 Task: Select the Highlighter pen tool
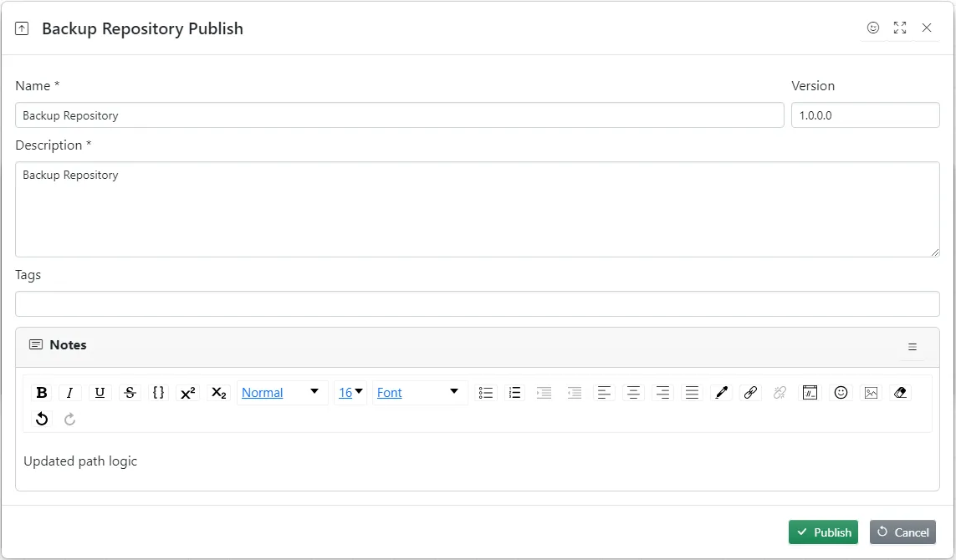point(721,392)
